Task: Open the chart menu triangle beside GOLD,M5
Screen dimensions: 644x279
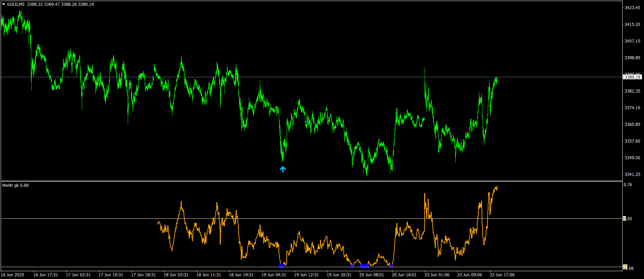Action: 4,4
